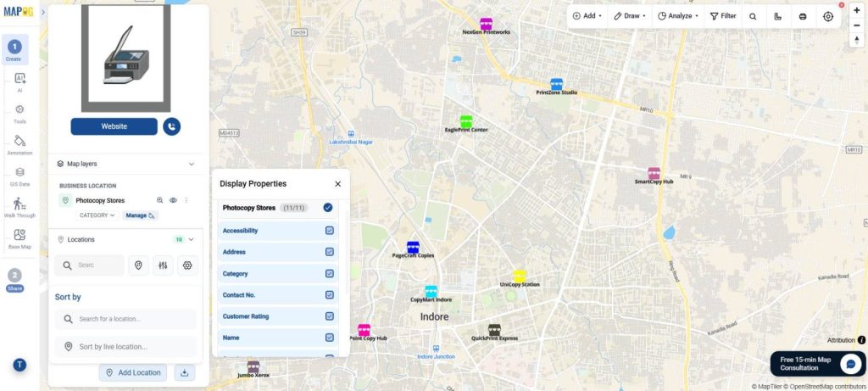Open the user profile avatar T
Screen dimensions: 868x391
19,365
